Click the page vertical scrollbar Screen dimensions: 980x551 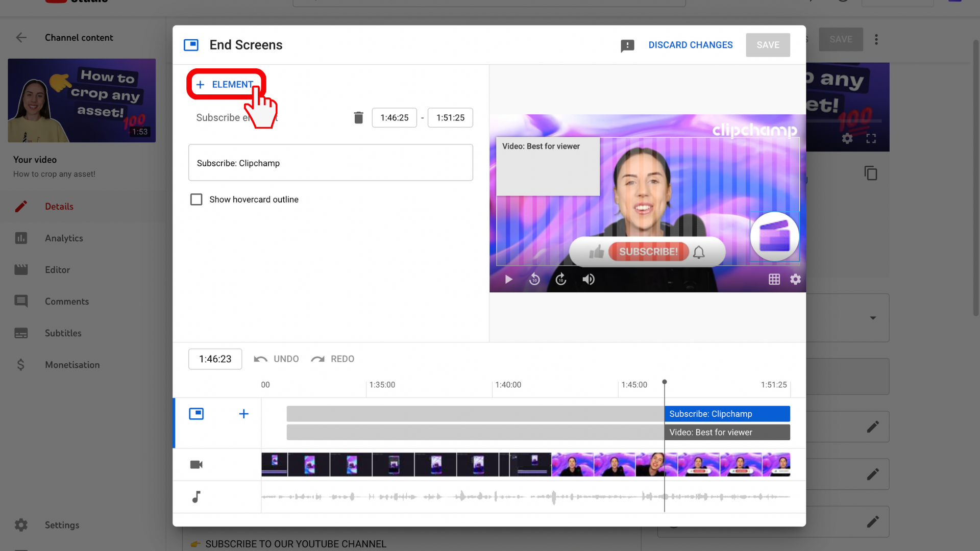point(976,179)
